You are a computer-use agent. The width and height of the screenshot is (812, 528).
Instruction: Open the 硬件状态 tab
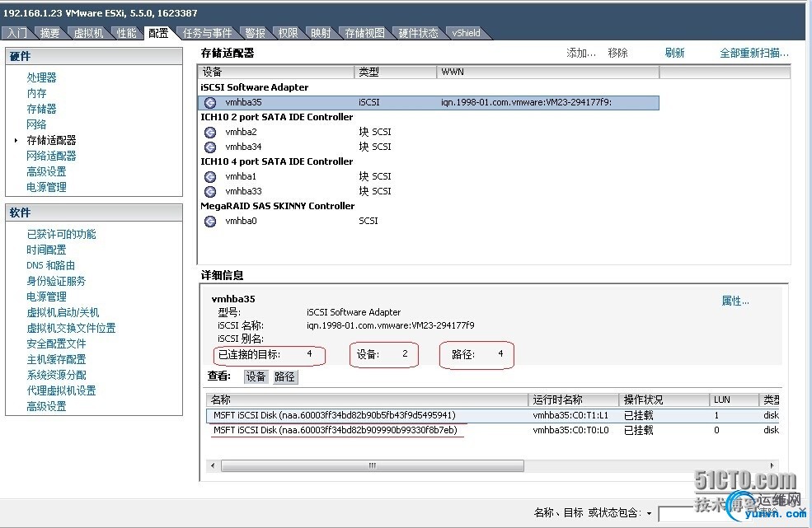click(419, 33)
